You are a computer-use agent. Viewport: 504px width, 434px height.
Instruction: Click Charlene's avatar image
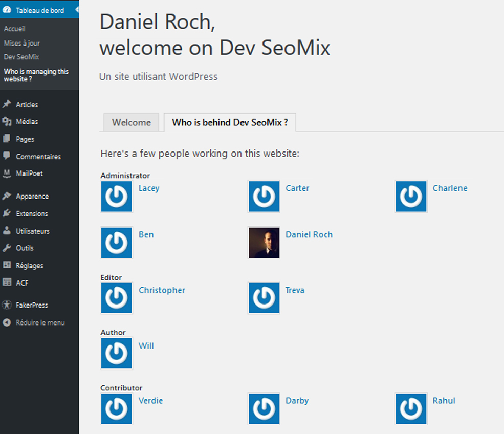[411, 197]
